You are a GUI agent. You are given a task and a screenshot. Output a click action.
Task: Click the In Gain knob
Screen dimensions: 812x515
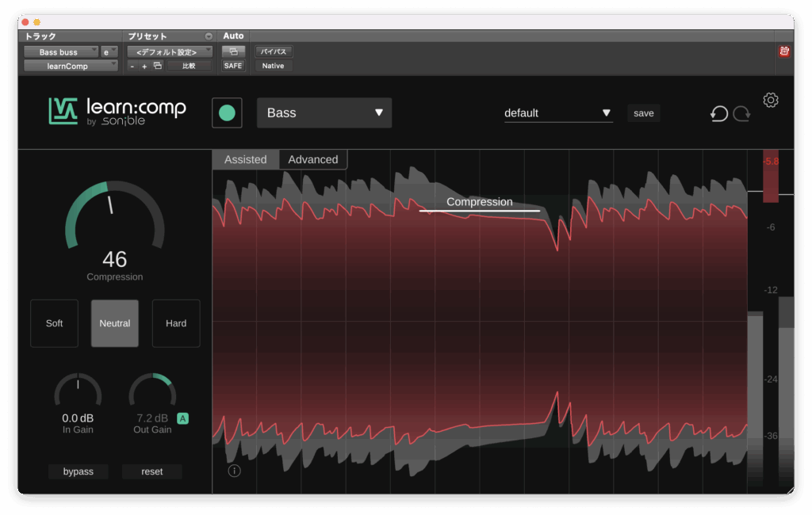pos(78,391)
